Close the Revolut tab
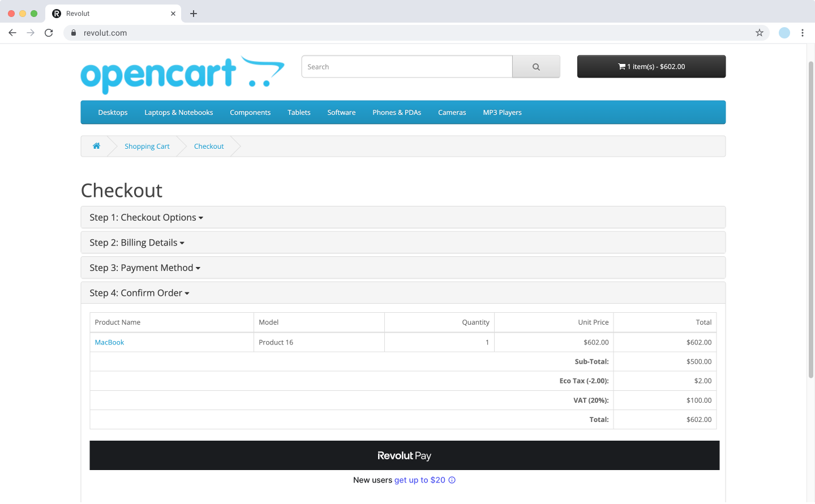Viewport: 815px width, 504px height. 173,14
